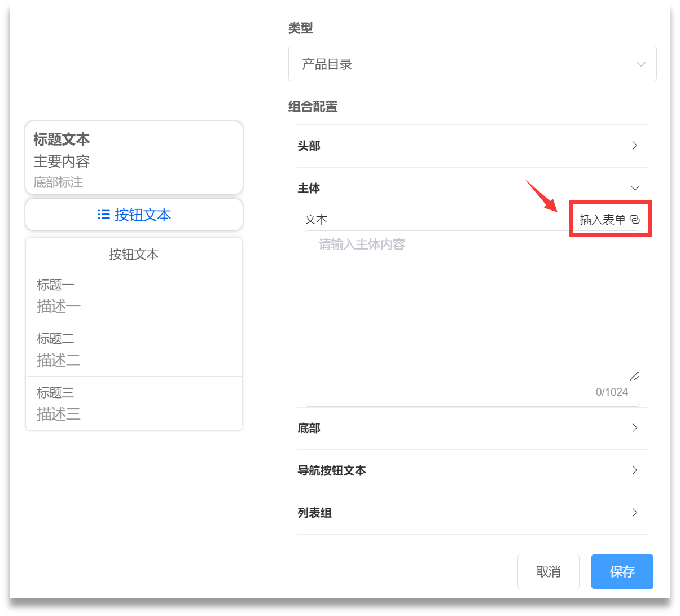Grab the textarea resize handle
This screenshot has width=680, height=616.
tap(634, 376)
